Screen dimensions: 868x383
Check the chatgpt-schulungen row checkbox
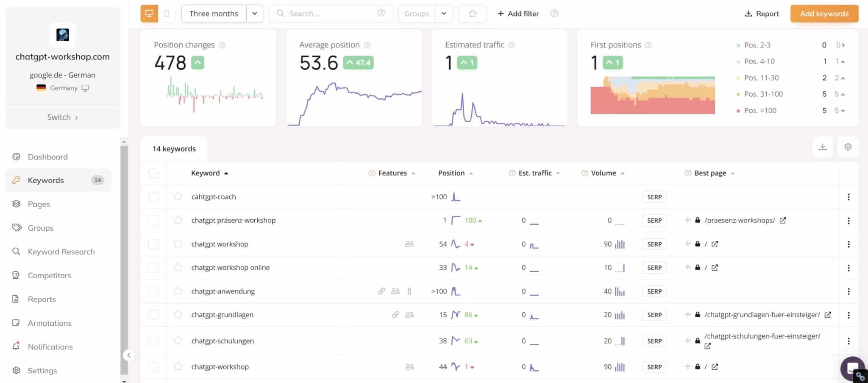click(x=153, y=341)
